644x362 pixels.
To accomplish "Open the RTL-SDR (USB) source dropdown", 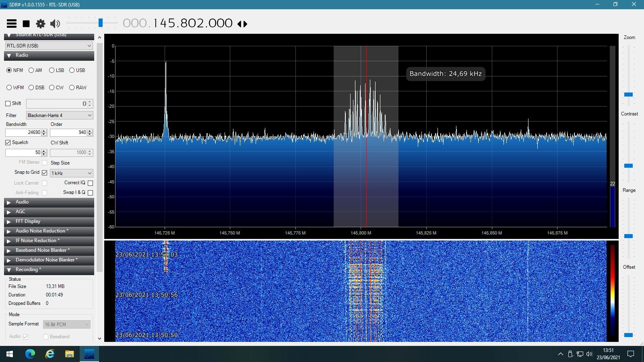I will [x=49, y=46].
